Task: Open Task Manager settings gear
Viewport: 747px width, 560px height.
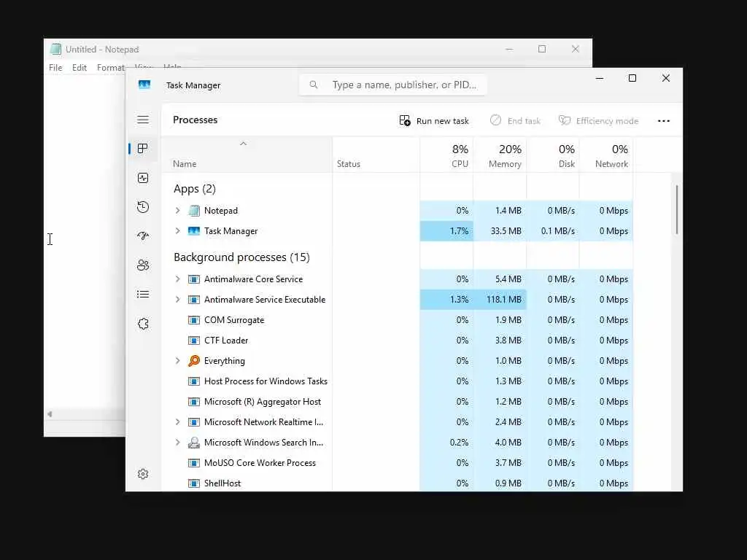Action: 143,474
